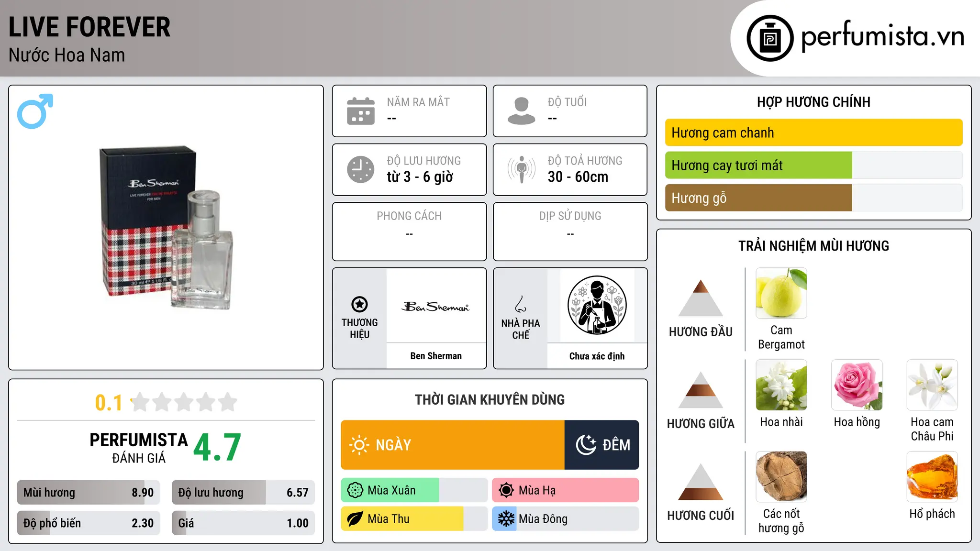Select the Cam Bergamot note image
The height and width of the screenshot is (551, 980).
pos(781,293)
